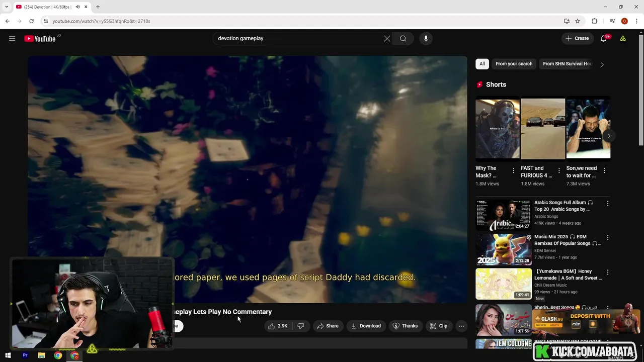Clear the search box with the X icon
Viewport: 644px width, 362px height.
[x=387, y=38]
